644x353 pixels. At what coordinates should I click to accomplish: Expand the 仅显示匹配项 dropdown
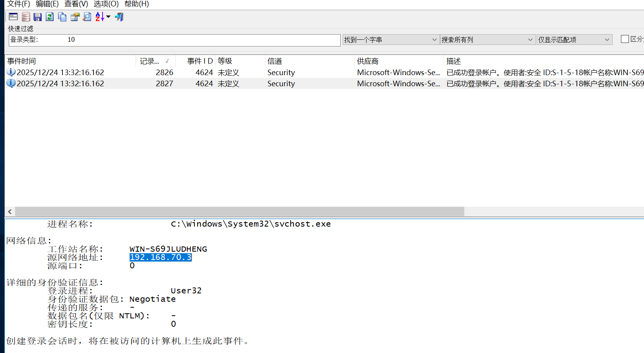tap(574, 40)
